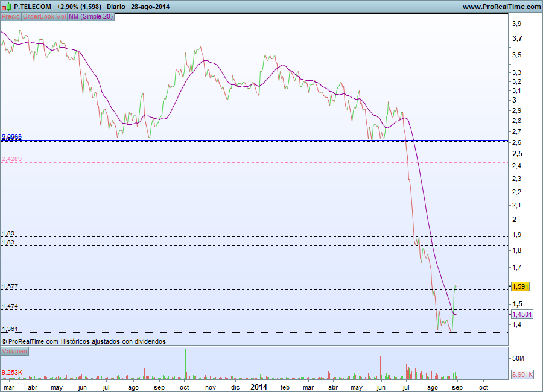The image size is (543, 392).
Task: Click the feb month label on time axis
Action: coord(285,387)
